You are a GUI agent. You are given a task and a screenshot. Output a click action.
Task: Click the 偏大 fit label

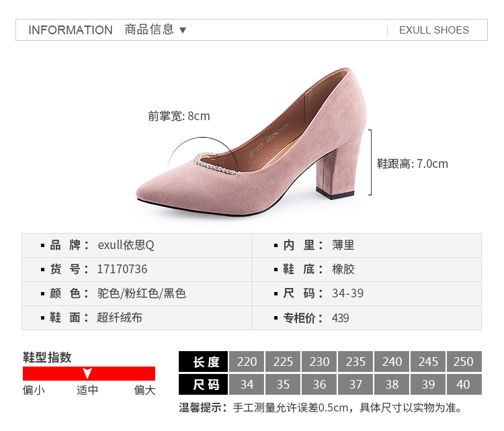click(144, 390)
